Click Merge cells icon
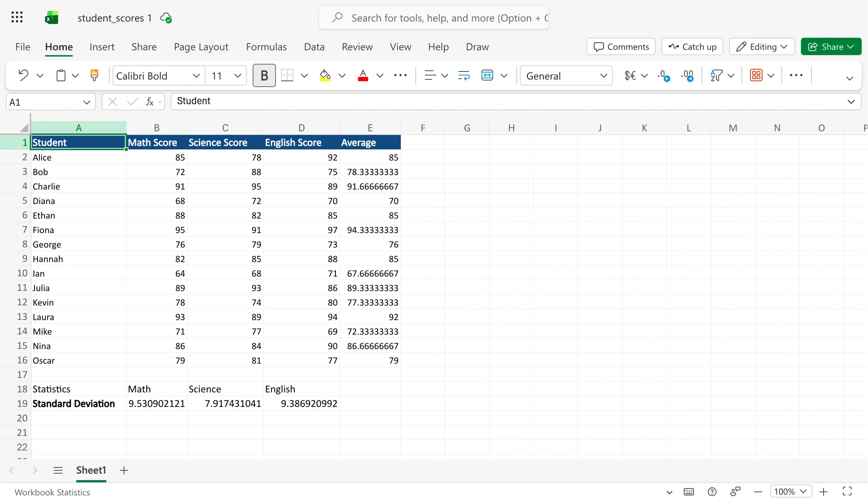868x499 pixels. pyautogui.click(x=487, y=75)
